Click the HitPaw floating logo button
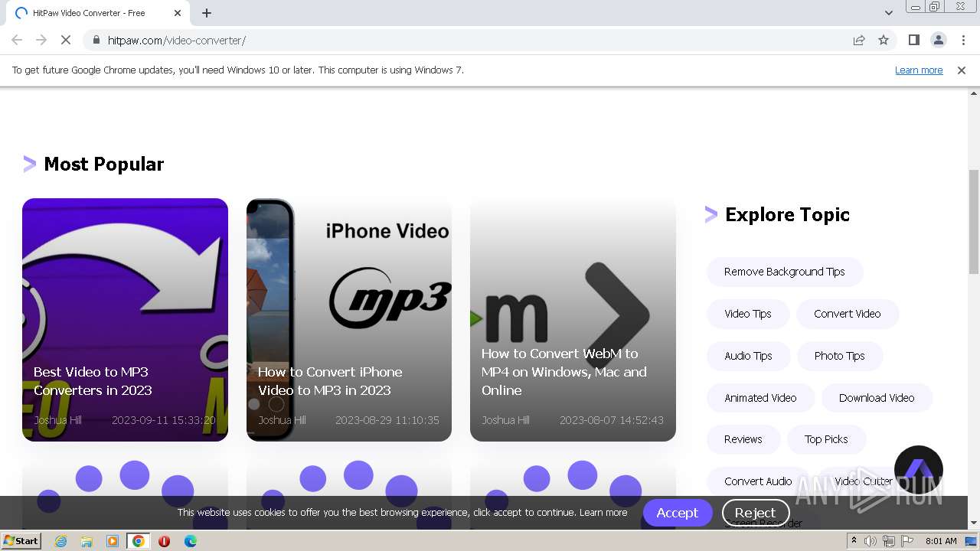Screen dimensions: 980x551 [918, 470]
